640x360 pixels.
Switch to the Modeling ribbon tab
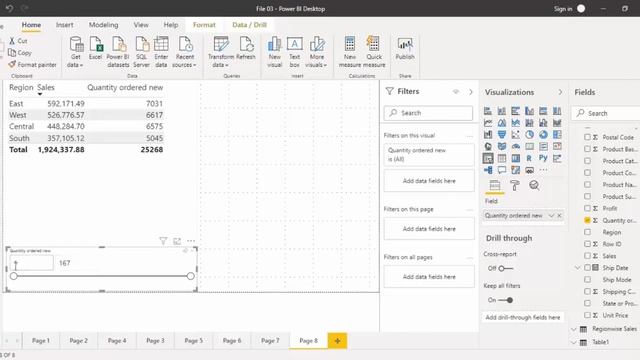103,25
